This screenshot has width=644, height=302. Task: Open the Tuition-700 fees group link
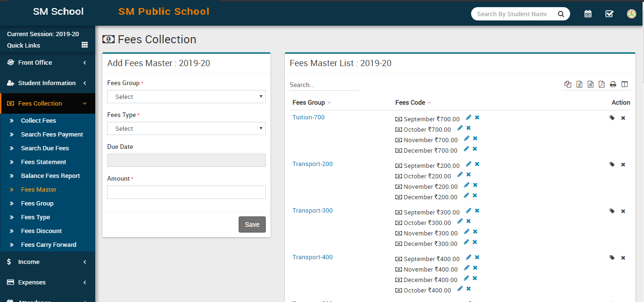coord(309,117)
